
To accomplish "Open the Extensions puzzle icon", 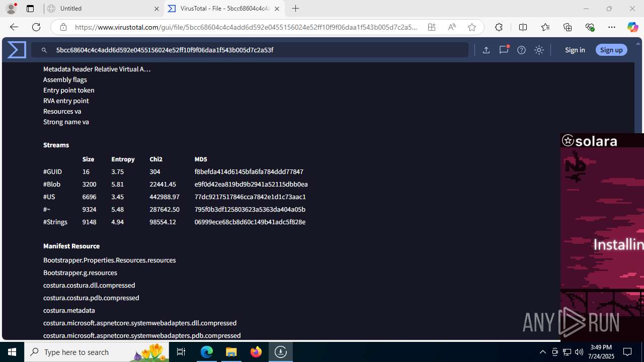I will 499,27.
